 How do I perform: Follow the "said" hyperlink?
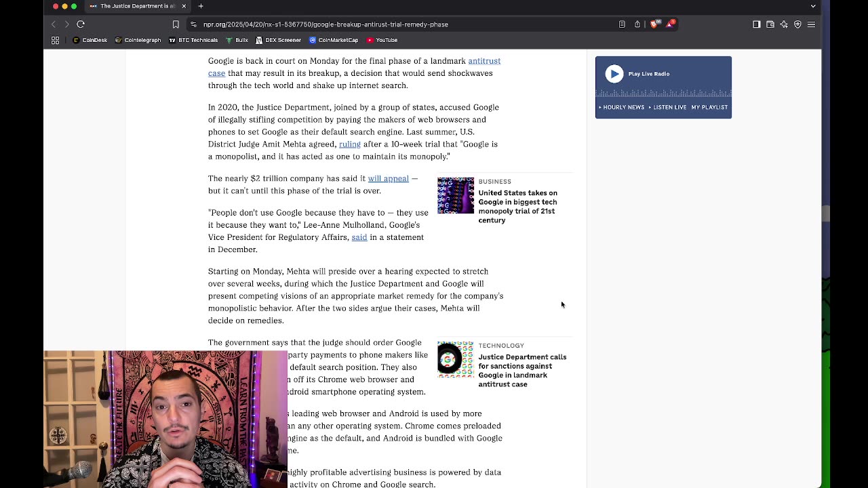click(x=359, y=237)
